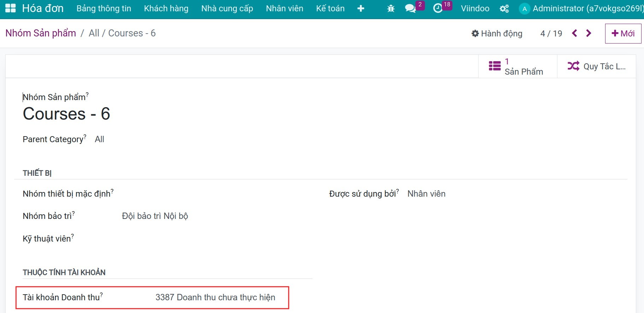This screenshot has height=313, width=644.
Task: Click the list icon beside Sản Phẩm
Action: click(494, 66)
